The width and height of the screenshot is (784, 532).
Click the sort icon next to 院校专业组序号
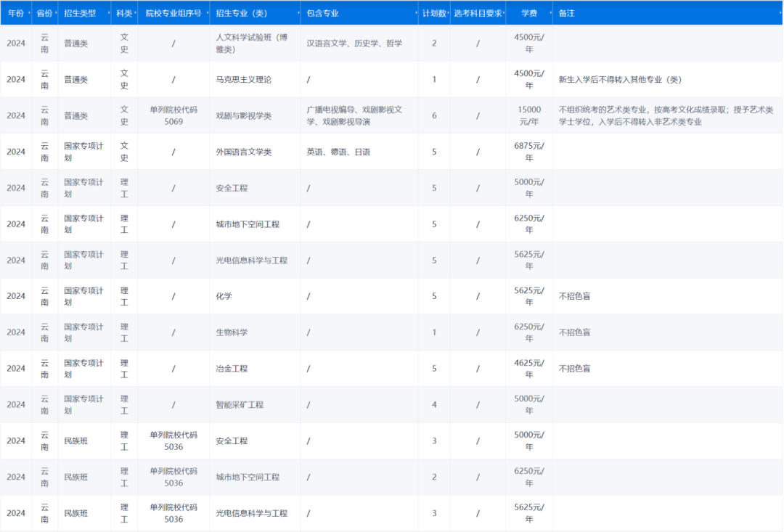tap(208, 13)
